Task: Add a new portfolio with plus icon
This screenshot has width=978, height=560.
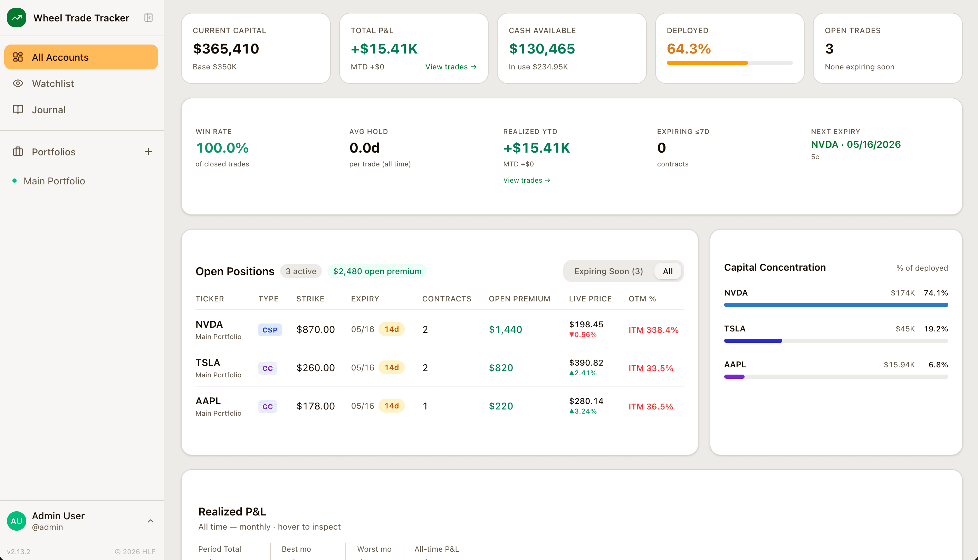Action: tap(148, 152)
